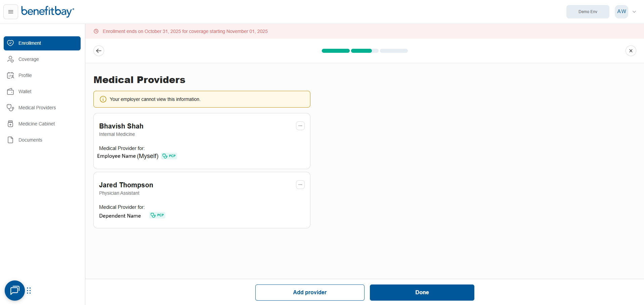Open the Coverage sidebar item

coord(29,59)
